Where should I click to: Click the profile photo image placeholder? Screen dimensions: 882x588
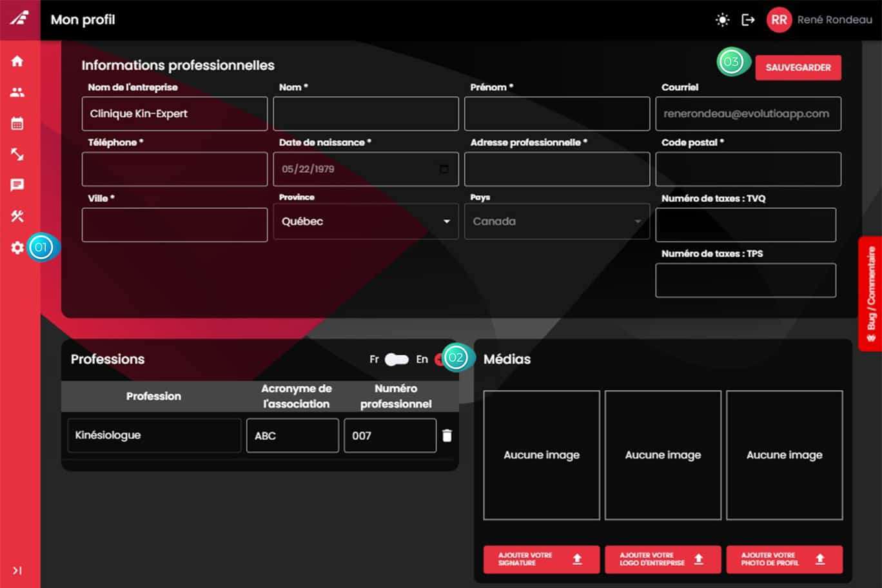784,455
